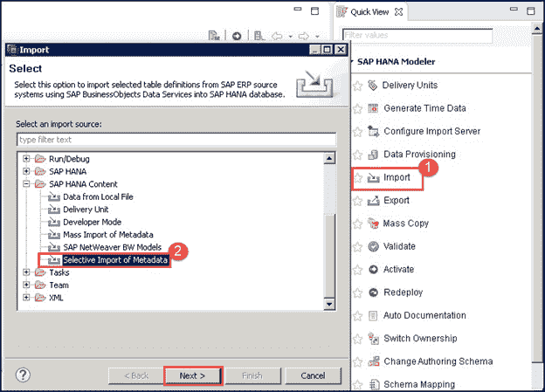This screenshot has width=545, height=392.
Task: Star the Export entry as favorite
Action: coord(358,201)
